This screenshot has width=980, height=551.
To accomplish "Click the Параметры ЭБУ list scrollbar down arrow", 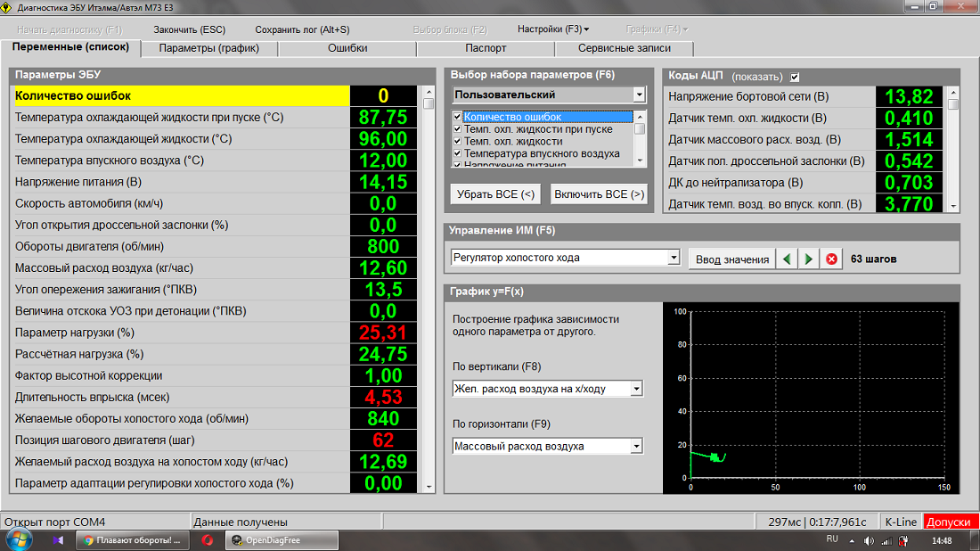I will pyautogui.click(x=429, y=488).
